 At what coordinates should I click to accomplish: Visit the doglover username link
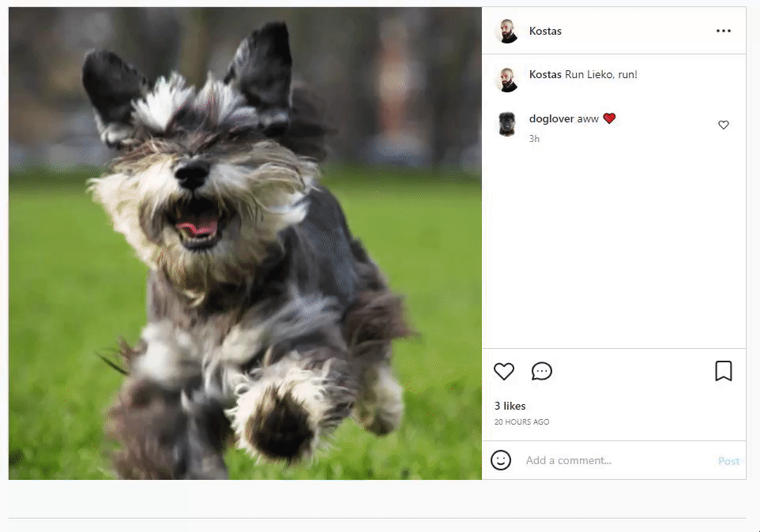[x=551, y=118]
